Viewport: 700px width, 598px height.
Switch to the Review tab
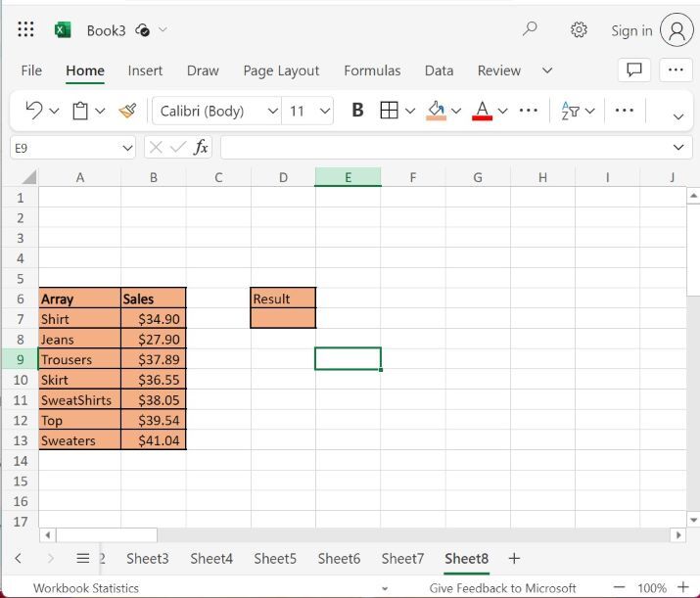click(499, 70)
